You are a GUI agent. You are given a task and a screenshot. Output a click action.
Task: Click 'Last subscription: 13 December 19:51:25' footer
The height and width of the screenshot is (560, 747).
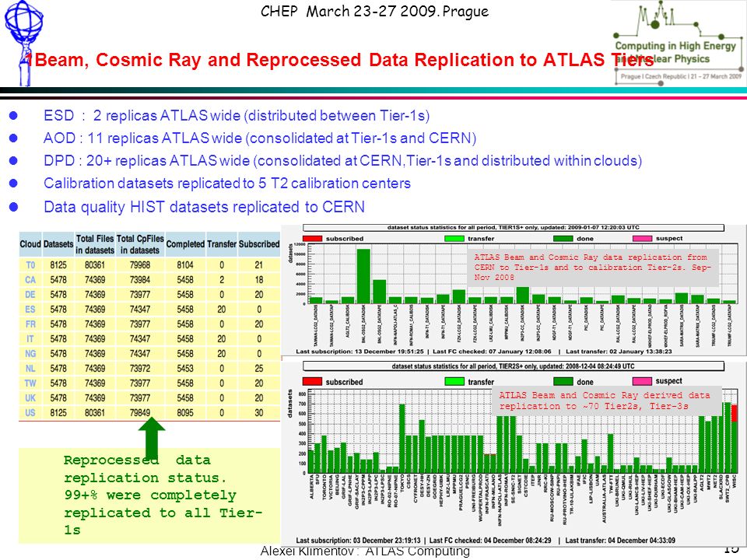(x=359, y=352)
